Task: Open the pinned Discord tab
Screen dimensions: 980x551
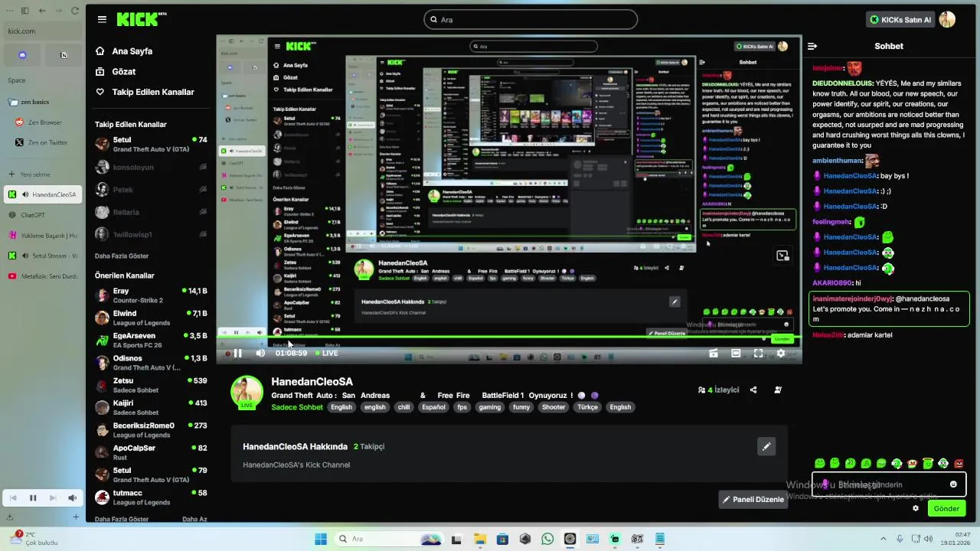Action: tap(22, 55)
